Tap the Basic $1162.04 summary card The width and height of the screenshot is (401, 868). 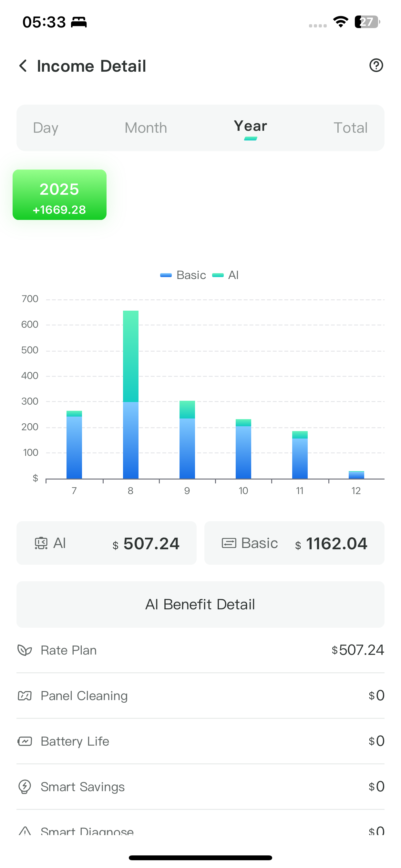click(x=294, y=543)
